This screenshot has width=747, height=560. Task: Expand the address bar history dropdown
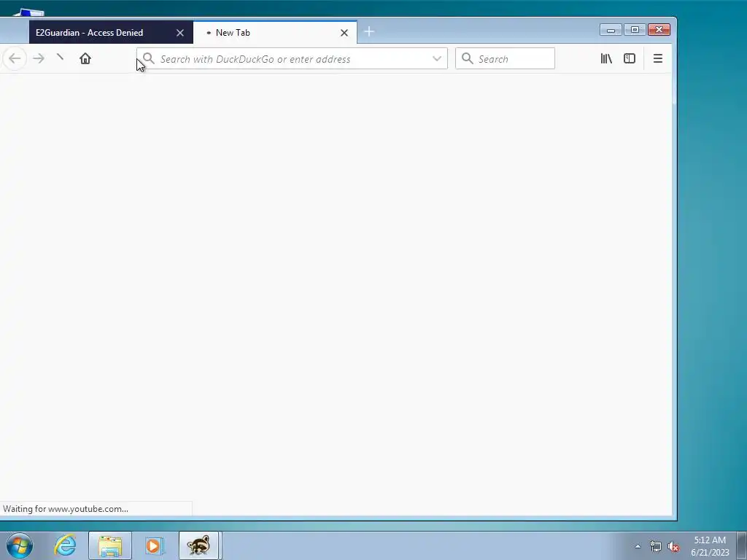[x=437, y=58]
